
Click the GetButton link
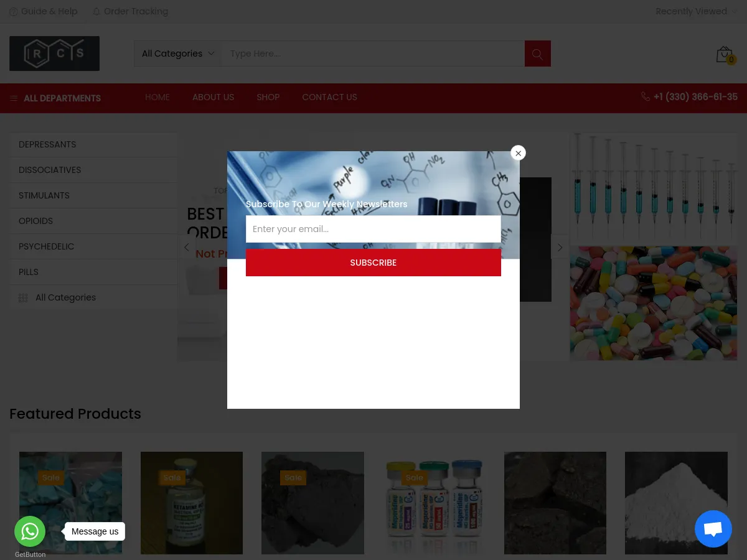coord(30,554)
